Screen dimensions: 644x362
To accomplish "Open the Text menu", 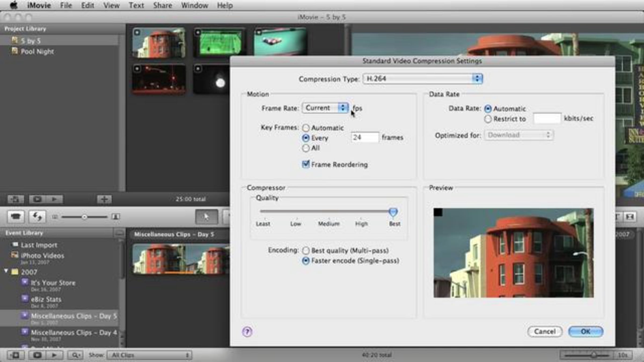I will tap(136, 5).
